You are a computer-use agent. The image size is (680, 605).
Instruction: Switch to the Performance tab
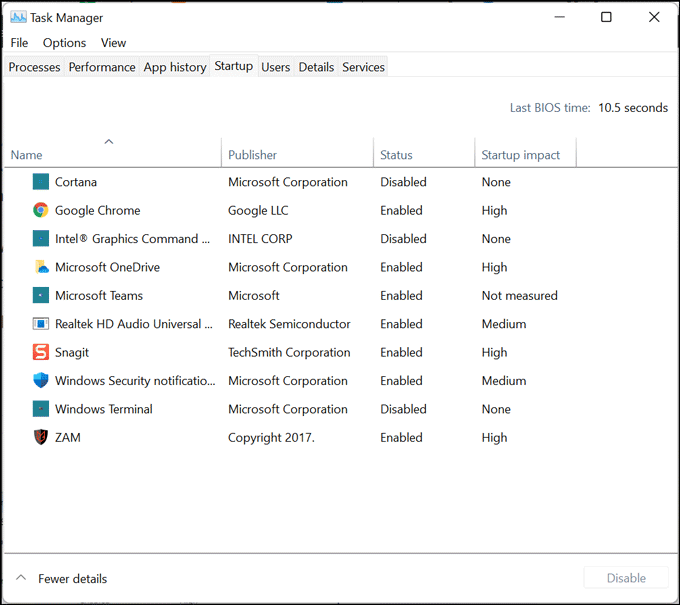[102, 67]
